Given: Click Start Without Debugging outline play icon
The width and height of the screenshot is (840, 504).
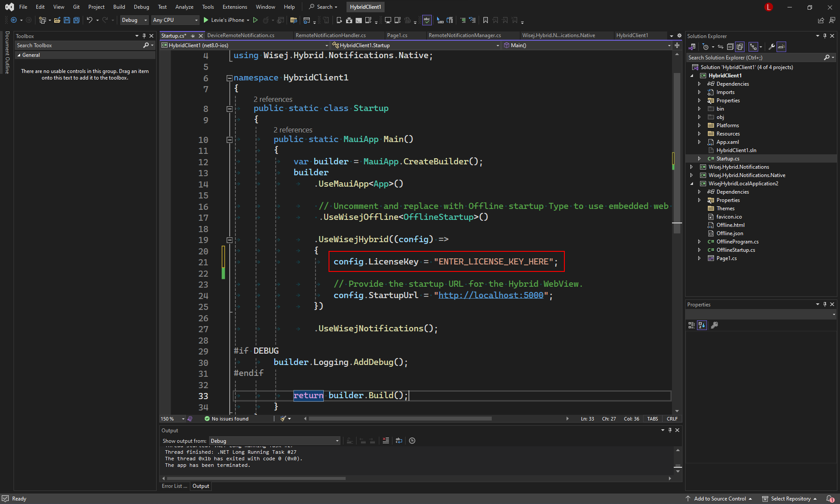Looking at the screenshot, I should point(255,20).
